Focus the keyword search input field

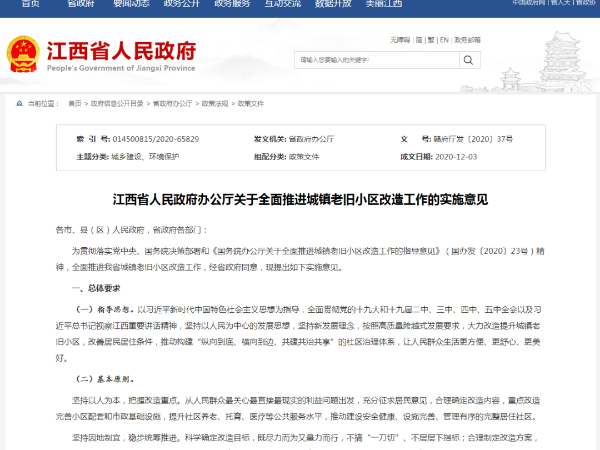tap(377, 60)
